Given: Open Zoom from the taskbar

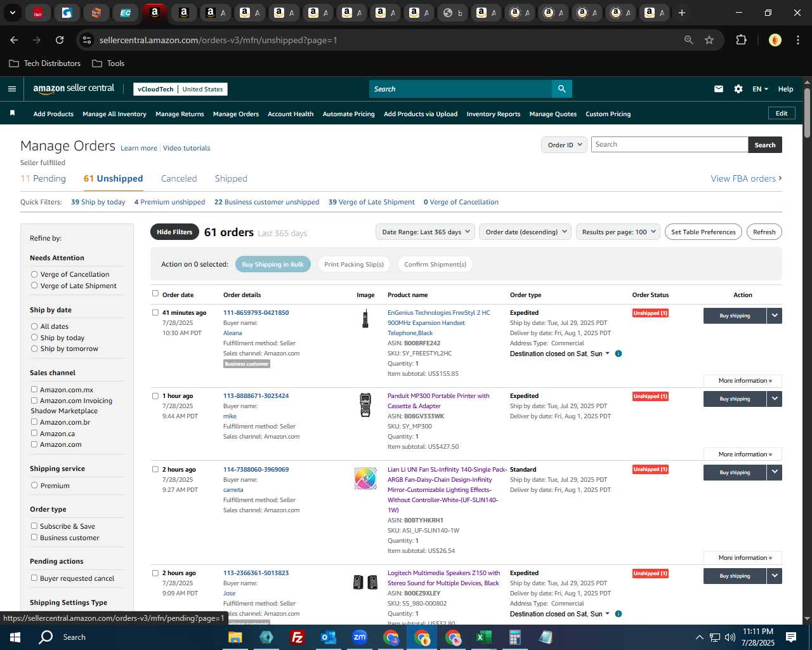Looking at the screenshot, I should pyautogui.click(x=360, y=637).
